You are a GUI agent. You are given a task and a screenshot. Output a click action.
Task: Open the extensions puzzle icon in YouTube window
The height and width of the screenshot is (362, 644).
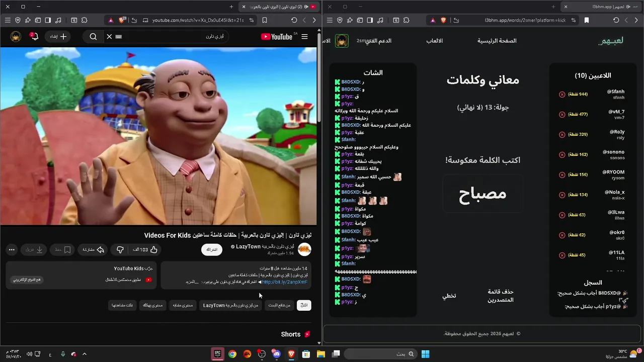pos(84,20)
